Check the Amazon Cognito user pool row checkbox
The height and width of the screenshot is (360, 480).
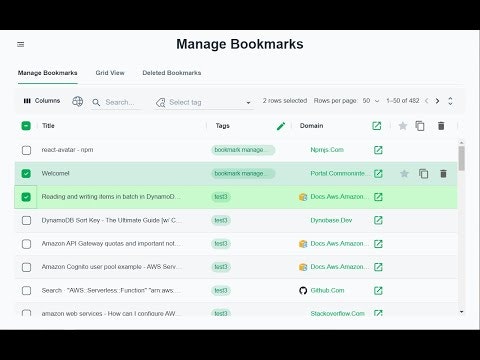[x=26, y=267]
